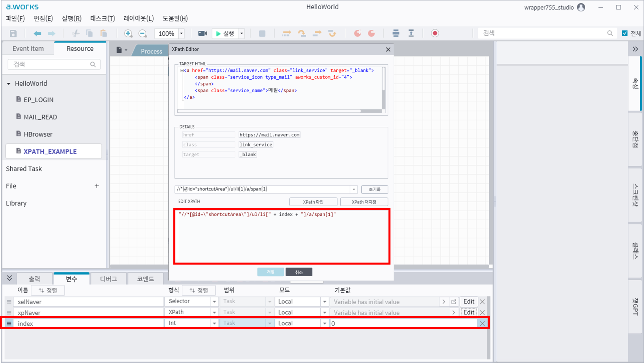The height and width of the screenshot is (363, 644).
Task: Open the zoom 100% dropdown
Action: pos(181,33)
